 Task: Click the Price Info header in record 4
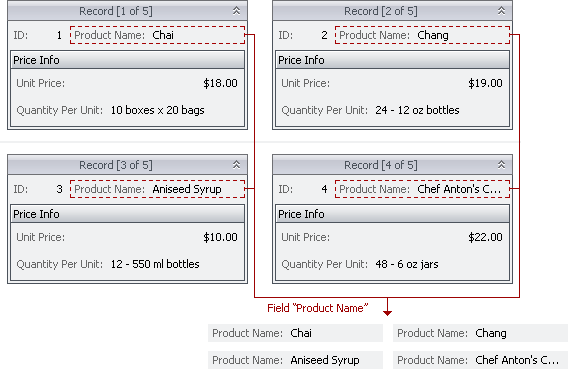point(392,214)
